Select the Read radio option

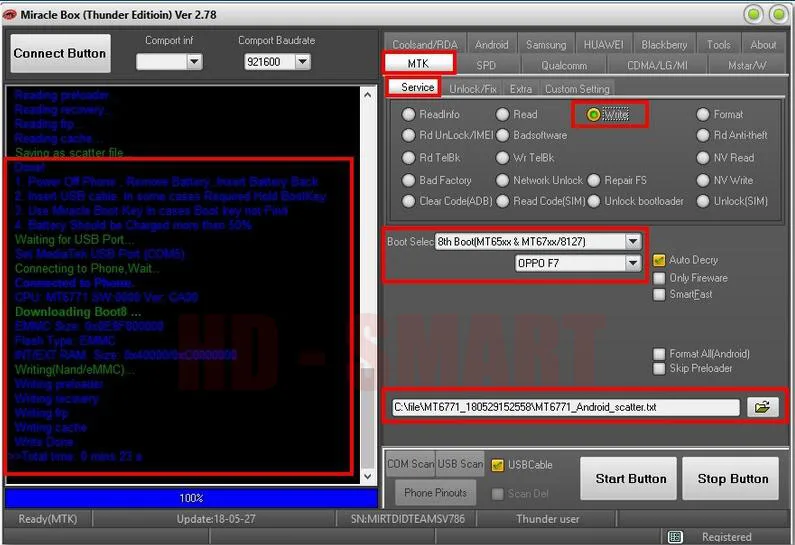pyautogui.click(x=502, y=115)
